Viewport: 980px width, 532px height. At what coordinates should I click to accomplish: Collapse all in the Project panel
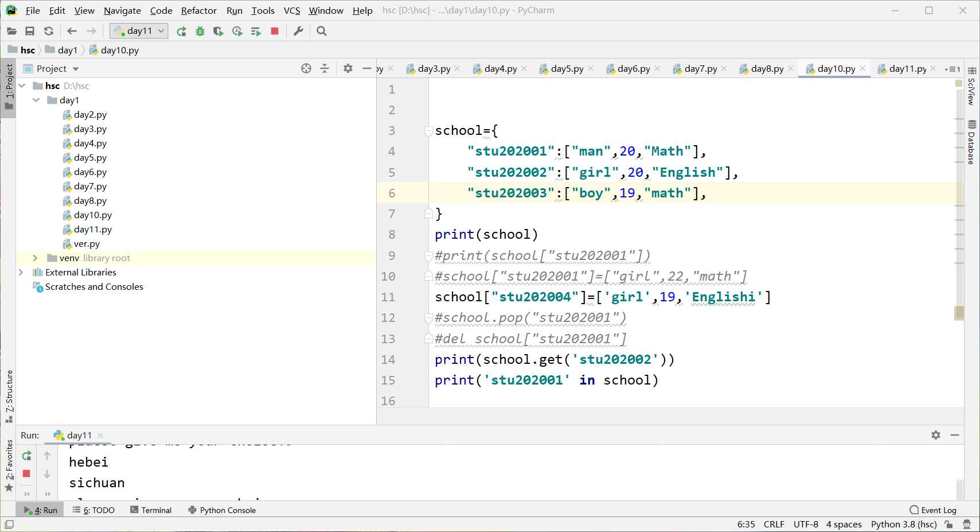click(325, 68)
